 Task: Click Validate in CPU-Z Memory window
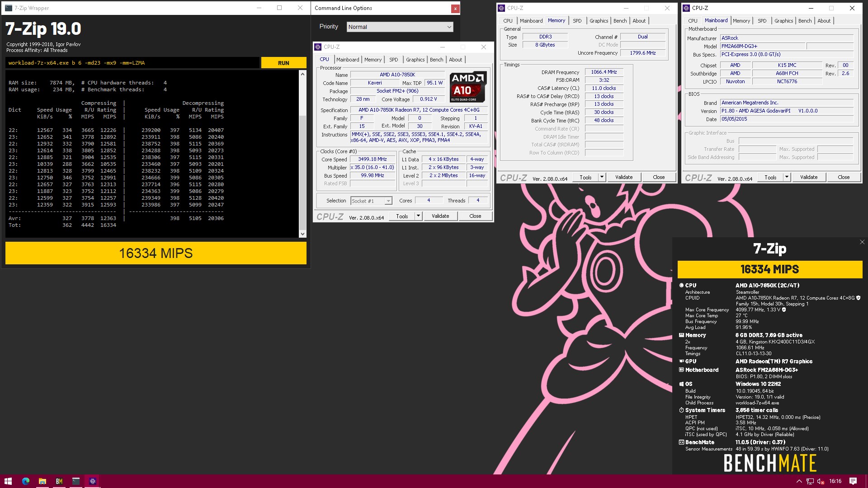tap(624, 177)
